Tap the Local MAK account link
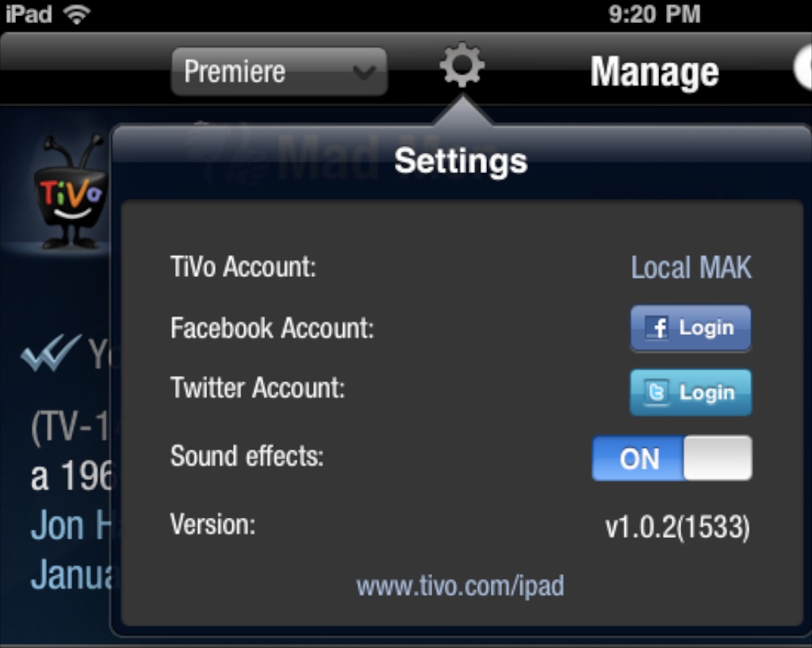Image resolution: width=812 pixels, height=648 pixels. (x=691, y=268)
